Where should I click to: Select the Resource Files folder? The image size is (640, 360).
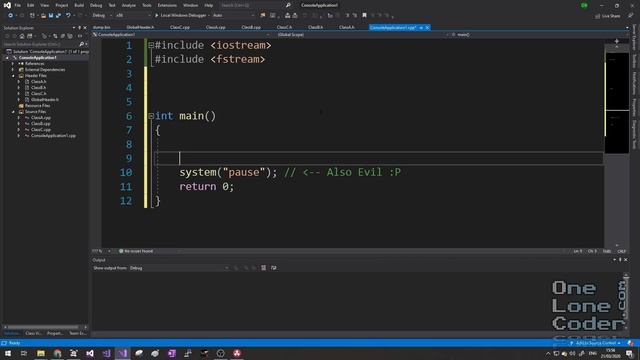[x=37, y=106]
